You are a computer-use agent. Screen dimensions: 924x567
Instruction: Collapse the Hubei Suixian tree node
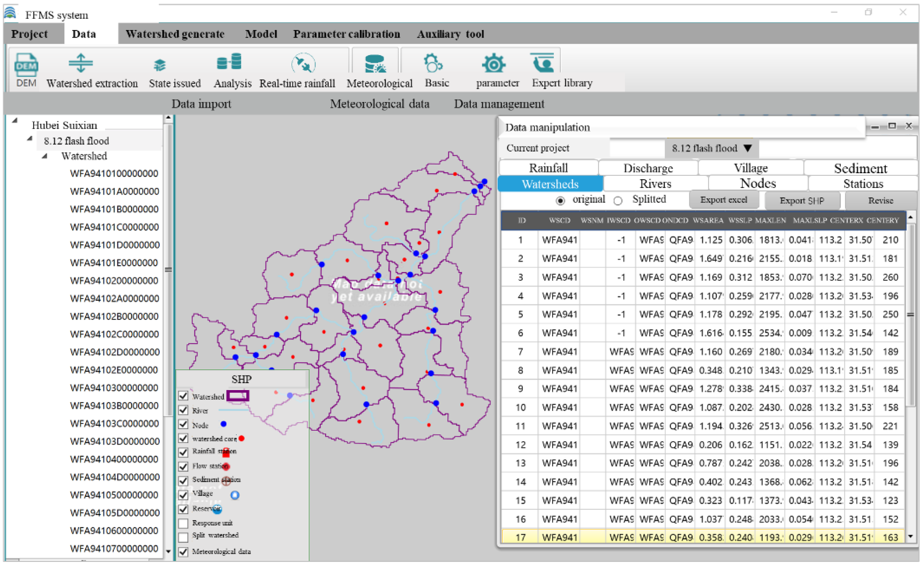coord(15,121)
